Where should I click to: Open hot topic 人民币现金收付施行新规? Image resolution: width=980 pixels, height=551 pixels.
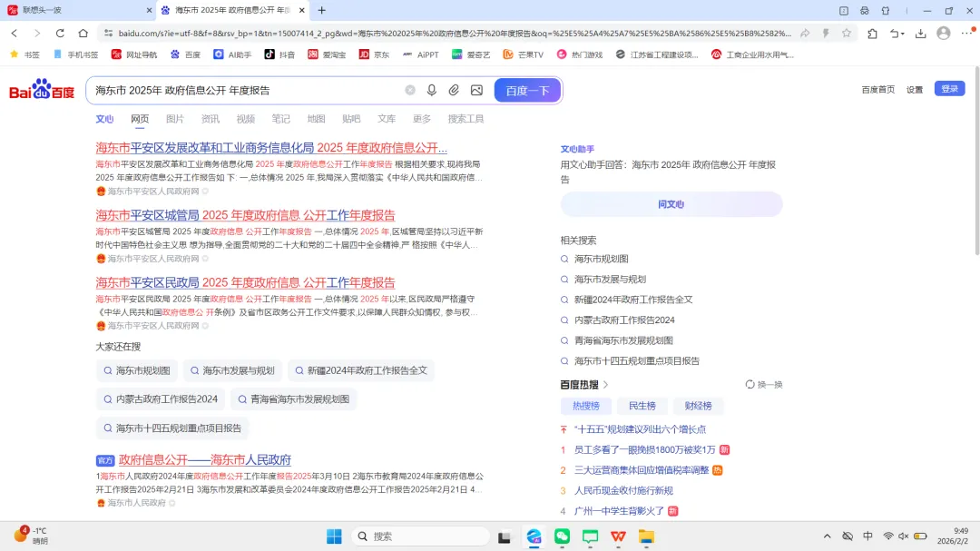[x=623, y=491]
